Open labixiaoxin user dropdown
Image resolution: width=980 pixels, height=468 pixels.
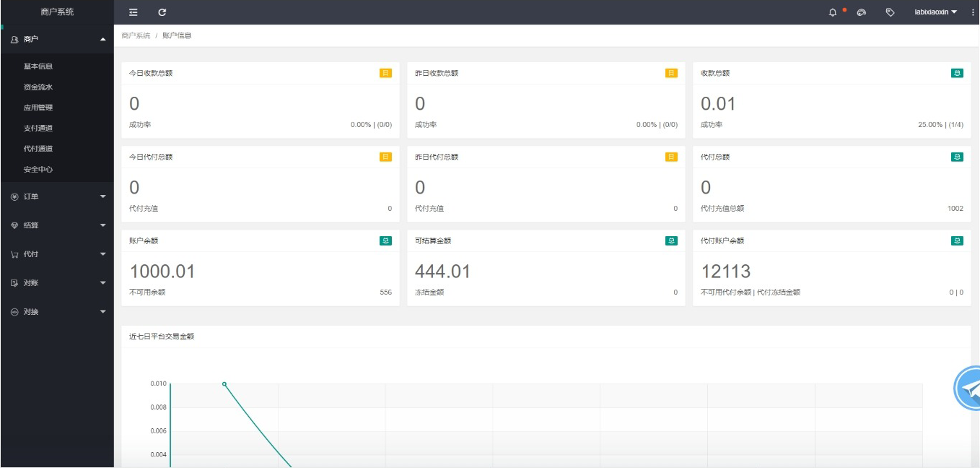(935, 12)
